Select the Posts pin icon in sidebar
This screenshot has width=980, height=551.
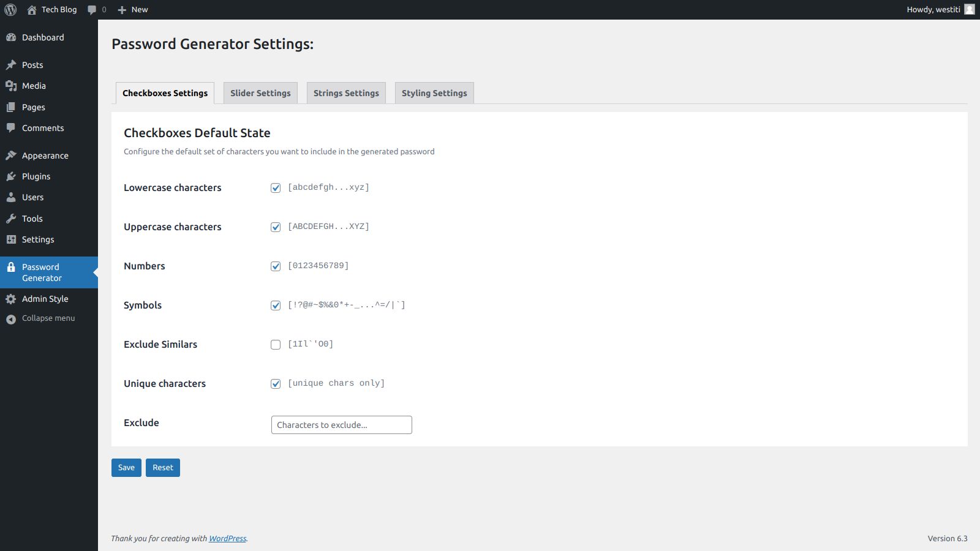click(11, 65)
